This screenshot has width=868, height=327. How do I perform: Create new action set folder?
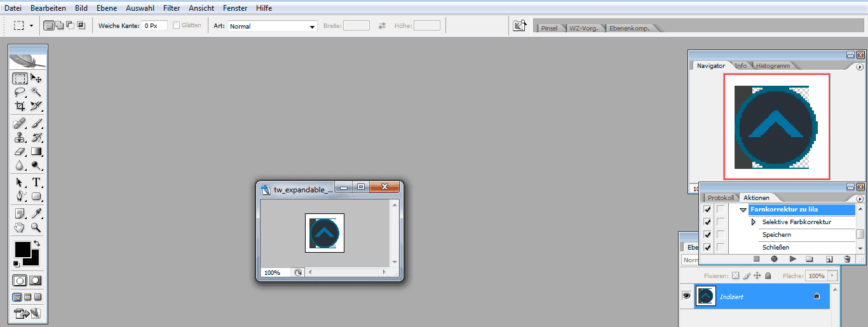click(x=810, y=259)
